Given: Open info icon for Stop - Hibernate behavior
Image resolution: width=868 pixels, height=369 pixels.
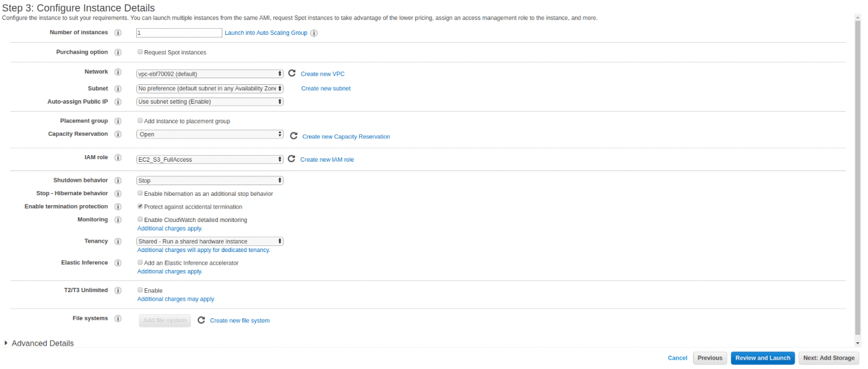Looking at the screenshot, I should coord(118,194).
